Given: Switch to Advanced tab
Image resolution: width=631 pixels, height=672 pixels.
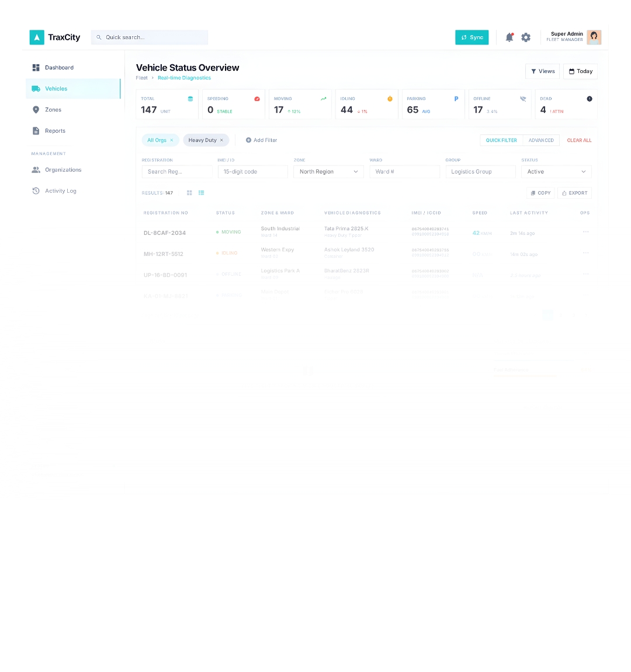Looking at the screenshot, I should pyautogui.click(x=541, y=140).
